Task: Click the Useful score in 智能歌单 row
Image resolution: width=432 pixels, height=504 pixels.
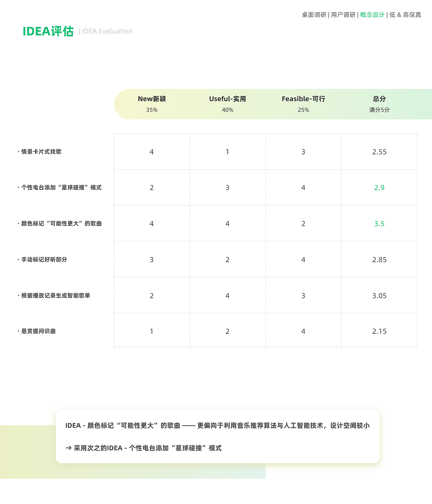Action: click(x=227, y=296)
